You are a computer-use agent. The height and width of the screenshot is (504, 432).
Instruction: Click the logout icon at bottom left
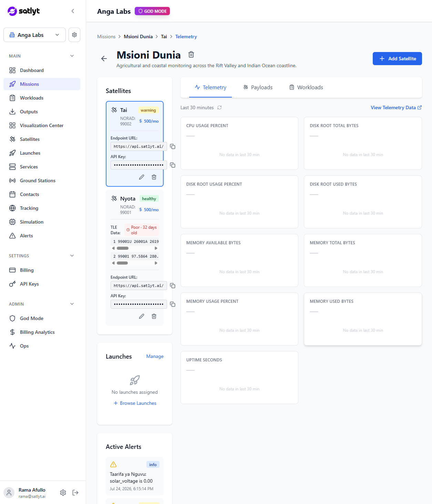point(75,493)
